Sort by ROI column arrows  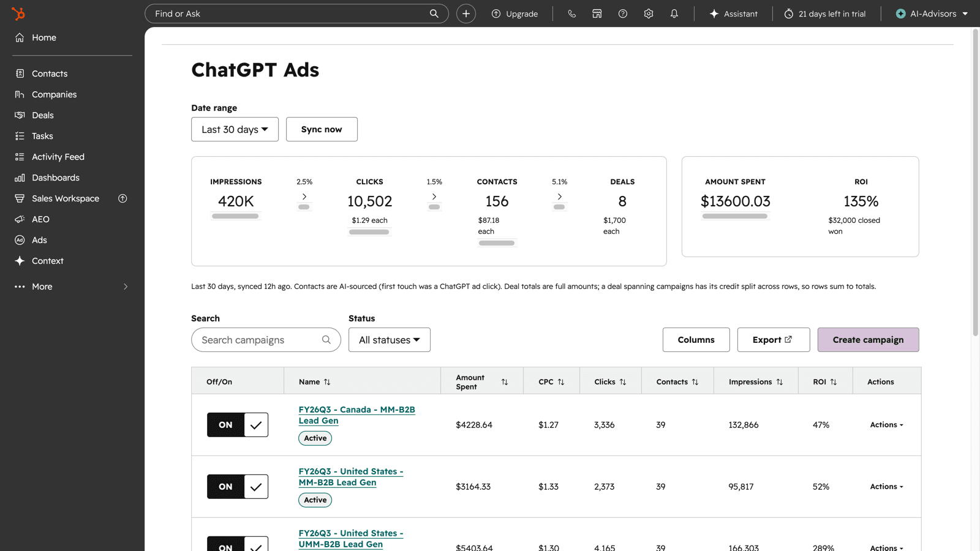click(834, 382)
